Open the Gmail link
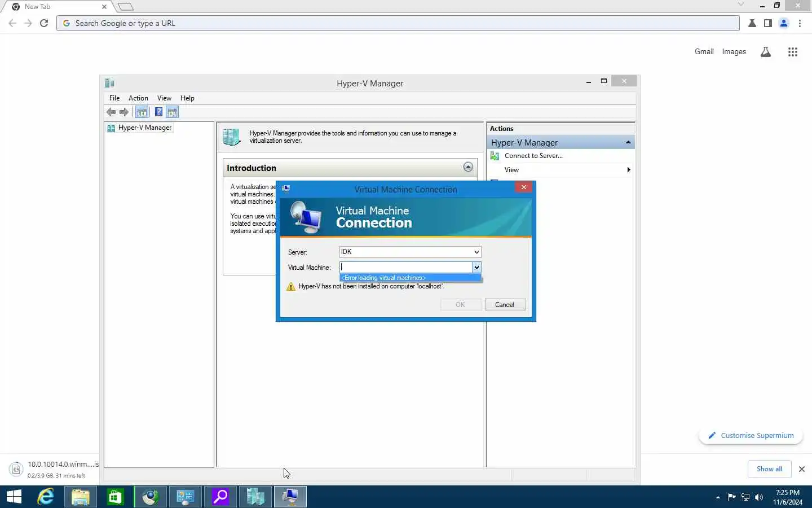The image size is (812, 508). pyautogui.click(x=704, y=51)
